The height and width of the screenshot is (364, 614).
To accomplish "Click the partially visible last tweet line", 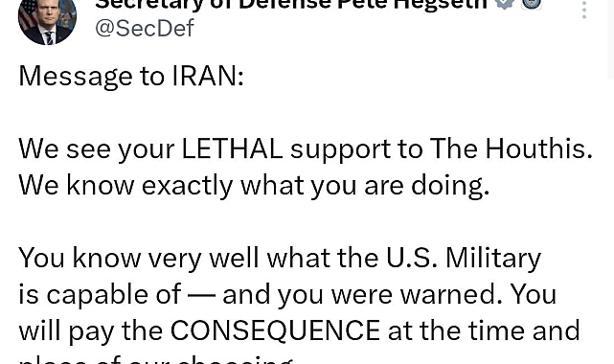I will pos(156,359).
